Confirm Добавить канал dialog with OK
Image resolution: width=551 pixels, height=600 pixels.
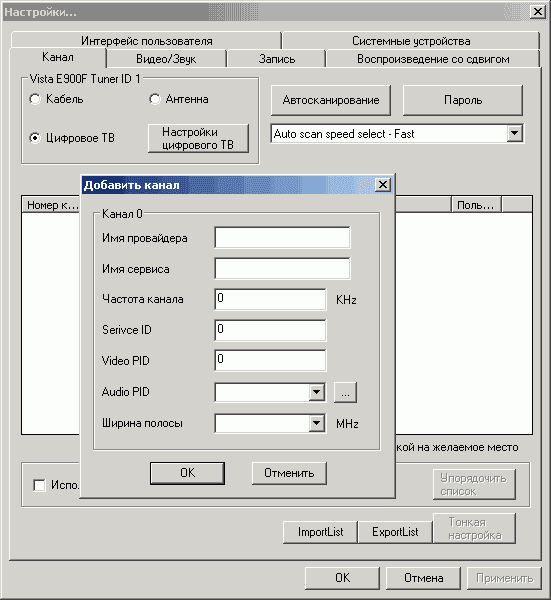pos(187,473)
